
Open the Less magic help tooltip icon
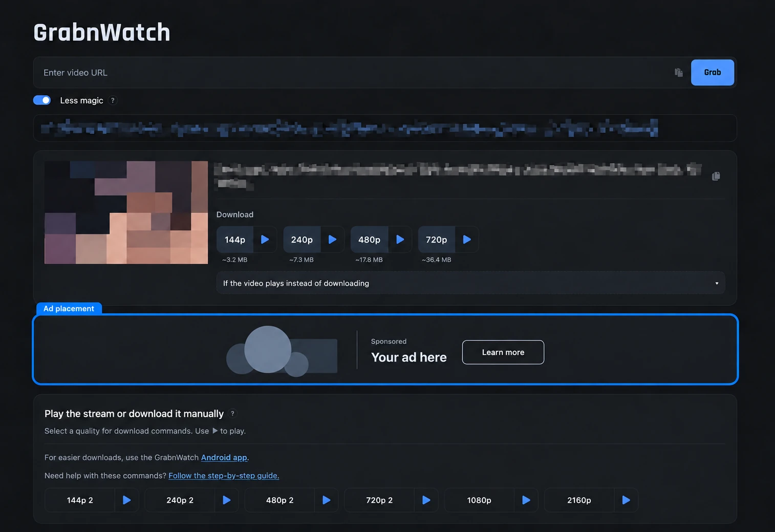[x=113, y=100]
